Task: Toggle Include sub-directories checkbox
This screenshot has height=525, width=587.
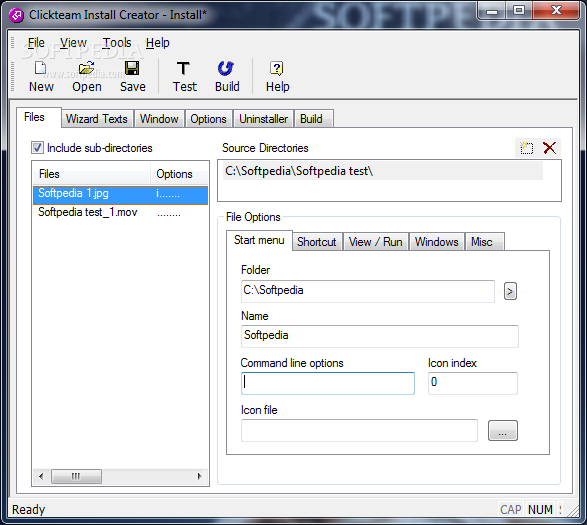Action: [x=37, y=148]
